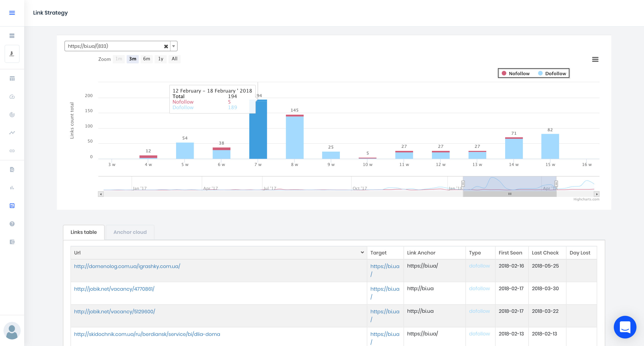The width and height of the screenshot is (644, 346).
Task: Click the Link Strategy page title
Action: [x=50, y=13]
